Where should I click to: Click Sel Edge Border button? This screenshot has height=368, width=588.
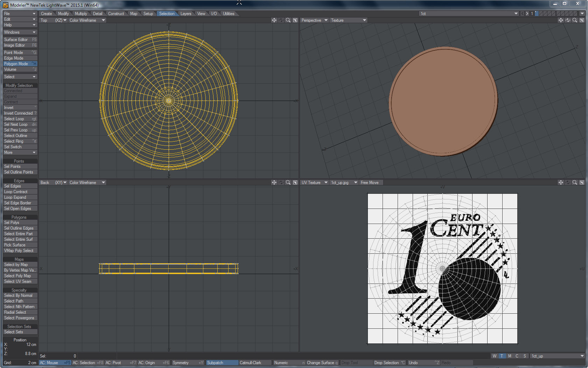[x=20, y=203]
